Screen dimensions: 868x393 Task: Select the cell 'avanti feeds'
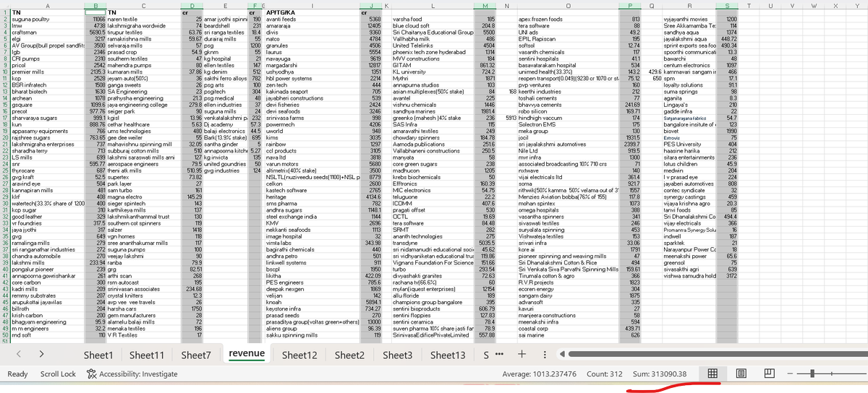tap(312, 19)
